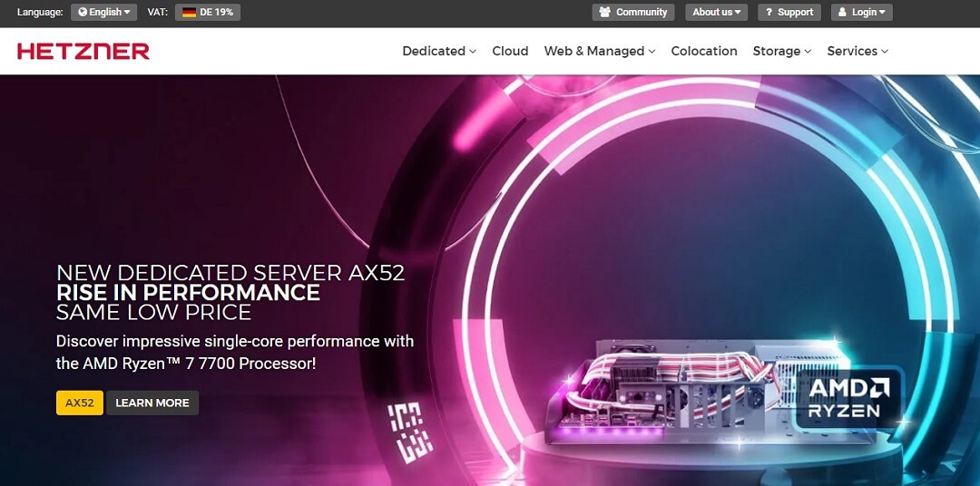Go to the Cloud page
The width and height of the screenshot is (980, 486).
pos(510,51)
